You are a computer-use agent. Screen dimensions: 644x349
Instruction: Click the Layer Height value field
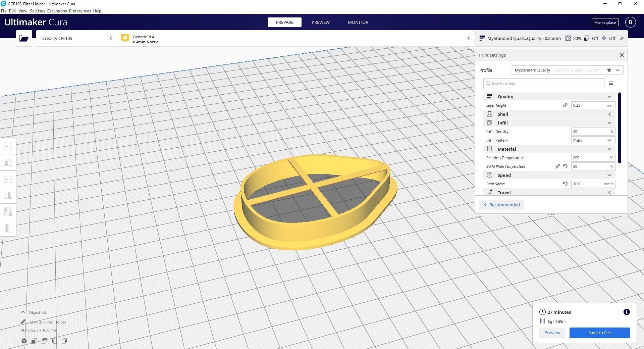point(593,105)
